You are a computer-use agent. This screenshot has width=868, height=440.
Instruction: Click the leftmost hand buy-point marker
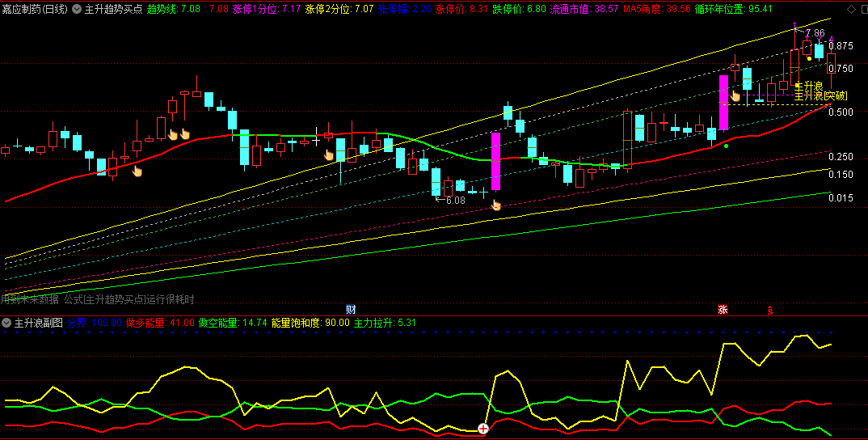pyautogui.click(x=137, y=171)
